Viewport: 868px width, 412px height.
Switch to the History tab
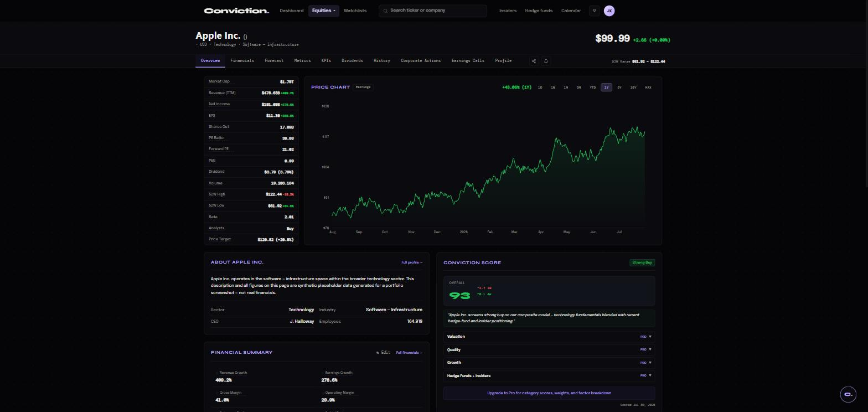click(x=381, y=61)
